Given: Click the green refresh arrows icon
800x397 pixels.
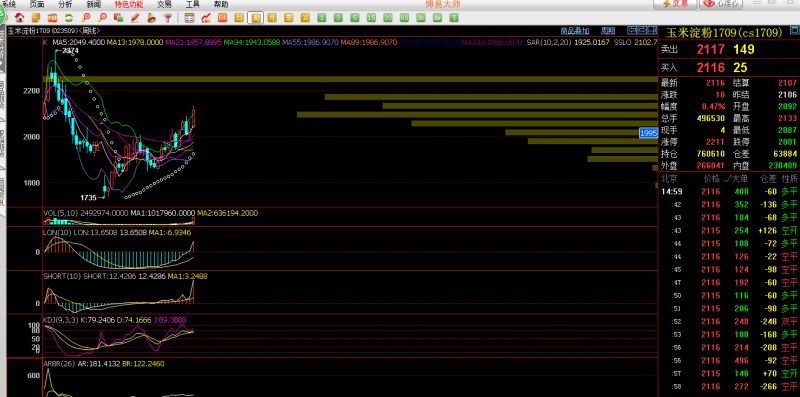Looking at the screenshot, I should click(x=69, y=18).
